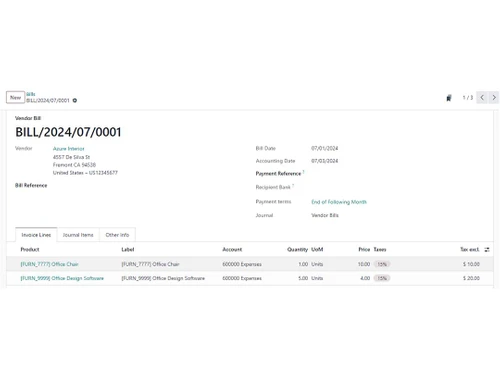Click the 15% tax tag in the Office Chair row
500x375 pixels.
(382, 264)
